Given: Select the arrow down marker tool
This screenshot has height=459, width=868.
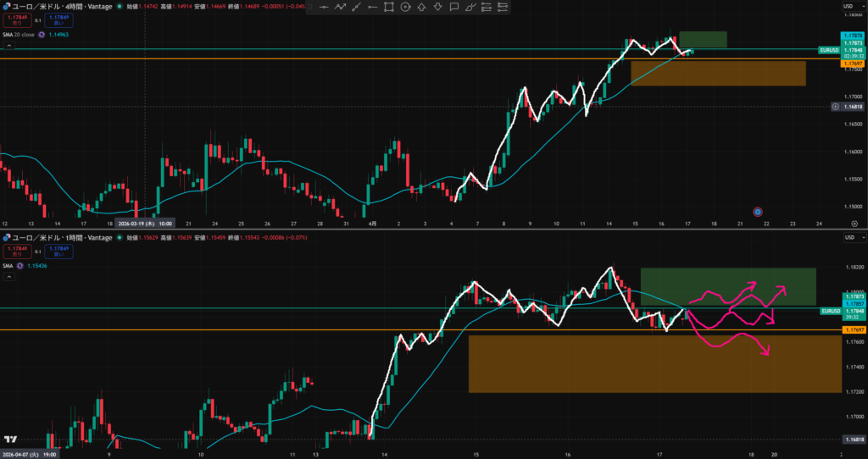Looking at the screenshot, I should point(437,8).
